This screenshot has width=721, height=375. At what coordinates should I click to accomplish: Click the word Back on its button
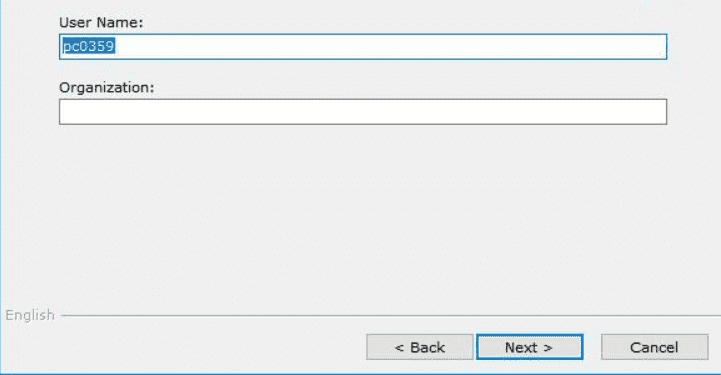(428, 347)
